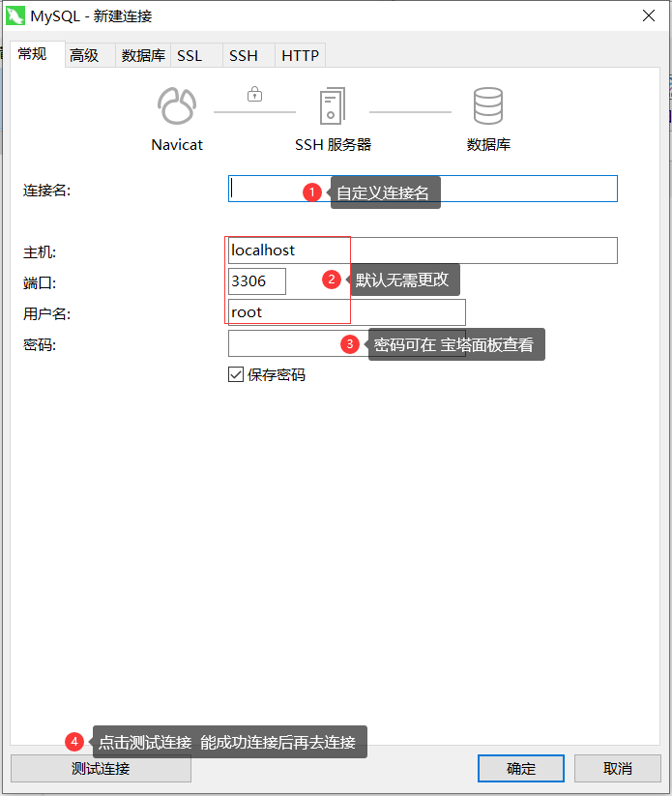
Task: Click the SSH 服务器 caption text
Action: click(x=333, y=145)
